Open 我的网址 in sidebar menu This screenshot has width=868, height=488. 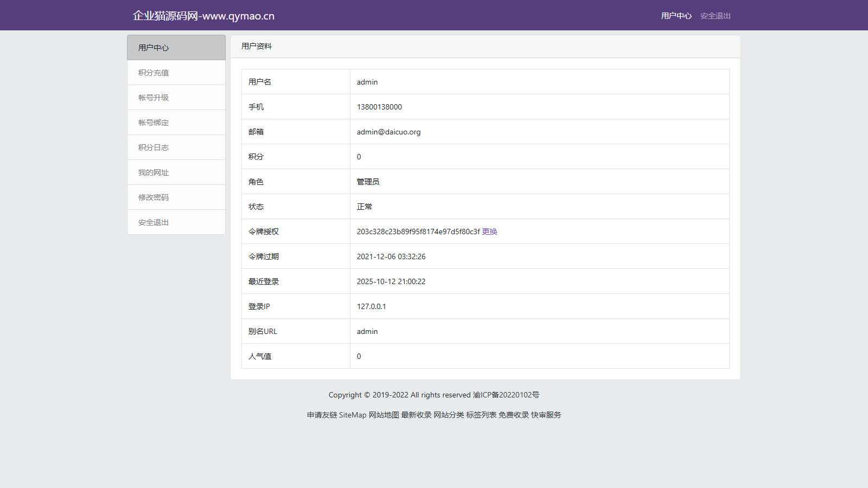click(x=154, y=172)
